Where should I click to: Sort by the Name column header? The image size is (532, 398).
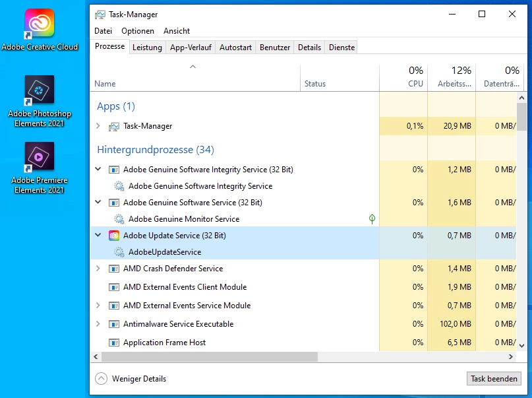(x=195, y=78)
